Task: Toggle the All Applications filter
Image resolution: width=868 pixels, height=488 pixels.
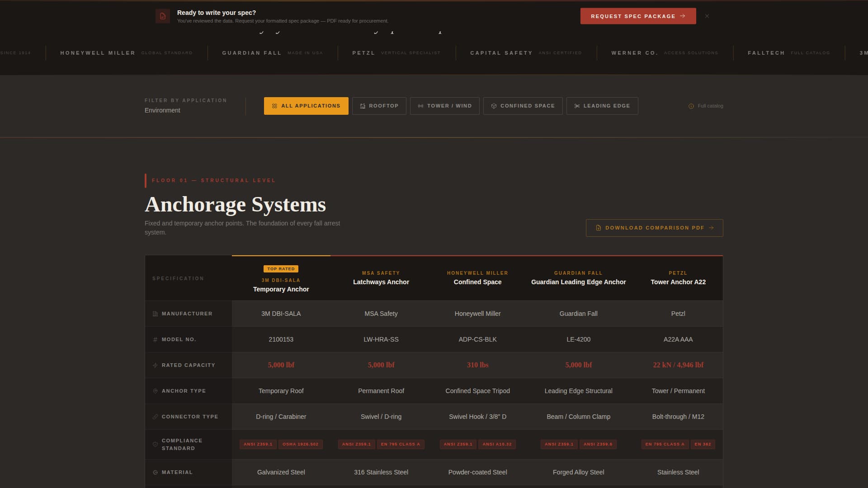Action: coord(306,106)
